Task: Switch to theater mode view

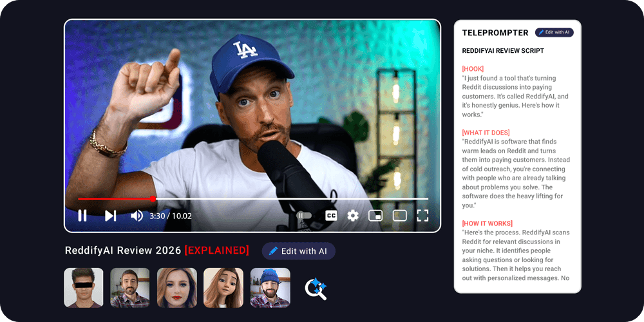Action: (399, 216)
